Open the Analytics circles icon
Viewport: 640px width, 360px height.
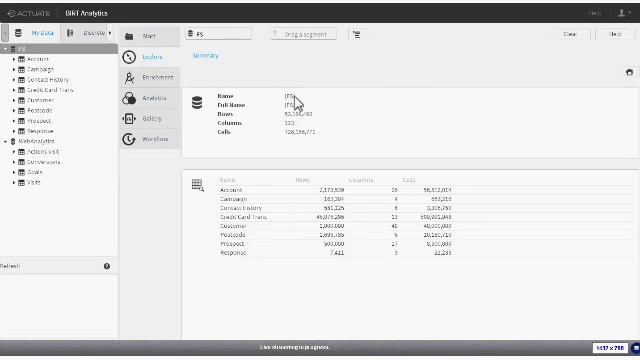[129, 98]
